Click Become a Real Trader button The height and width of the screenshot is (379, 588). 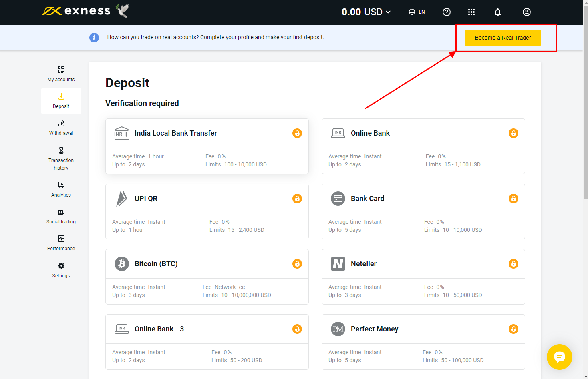[502, 38]
